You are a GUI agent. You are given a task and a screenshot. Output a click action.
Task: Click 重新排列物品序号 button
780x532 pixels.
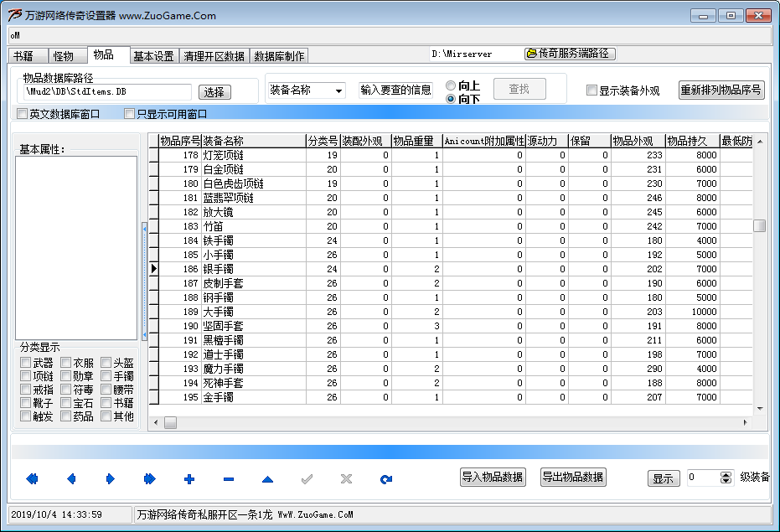(x=721, y=90)
